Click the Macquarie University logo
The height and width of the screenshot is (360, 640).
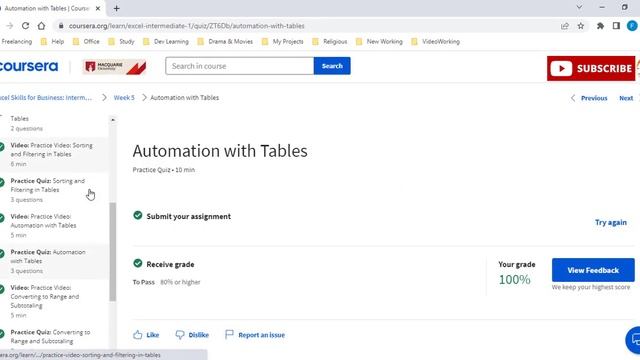tap(114, 67)
